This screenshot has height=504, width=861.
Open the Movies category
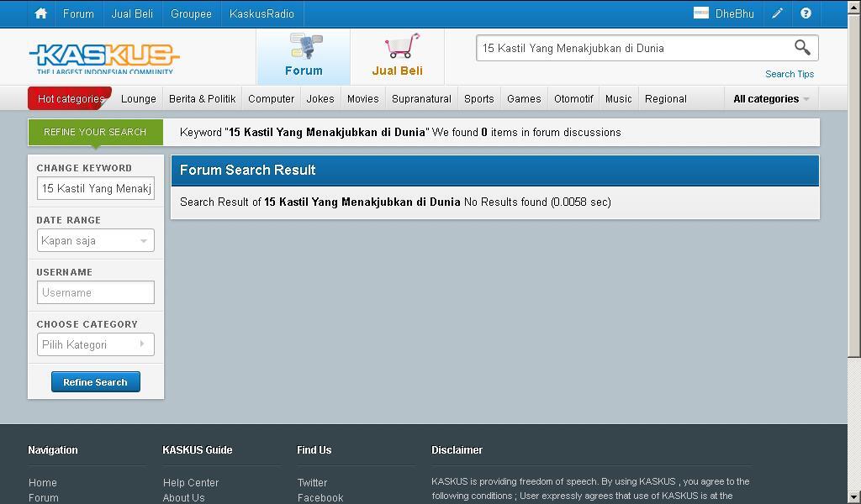363,99
